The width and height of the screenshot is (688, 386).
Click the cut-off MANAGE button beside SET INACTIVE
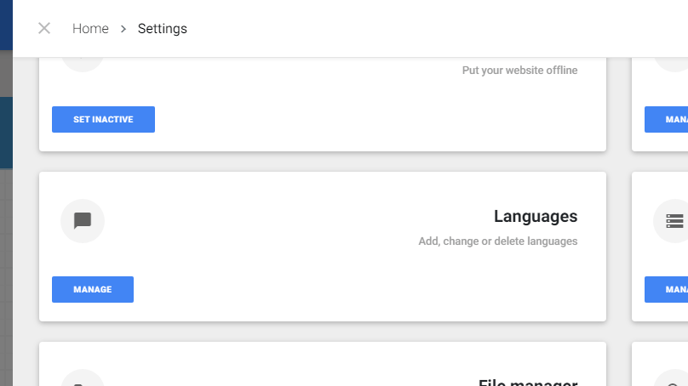(666, 119)
